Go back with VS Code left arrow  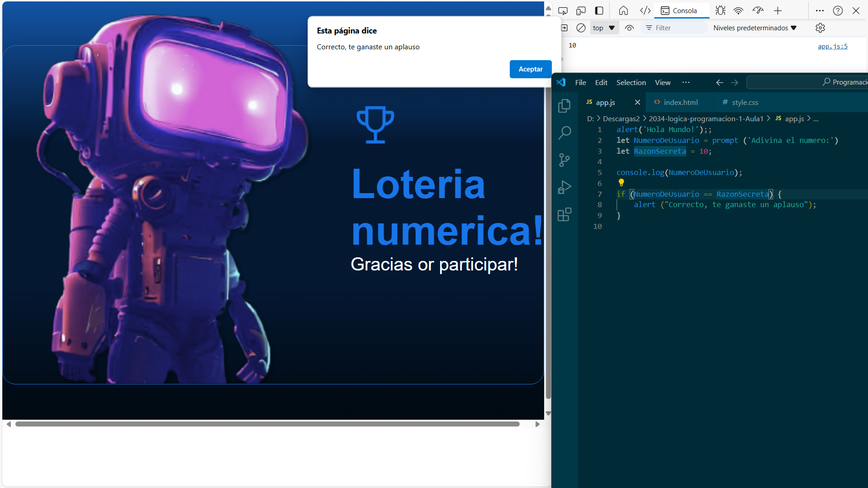[x=720, y=82]
